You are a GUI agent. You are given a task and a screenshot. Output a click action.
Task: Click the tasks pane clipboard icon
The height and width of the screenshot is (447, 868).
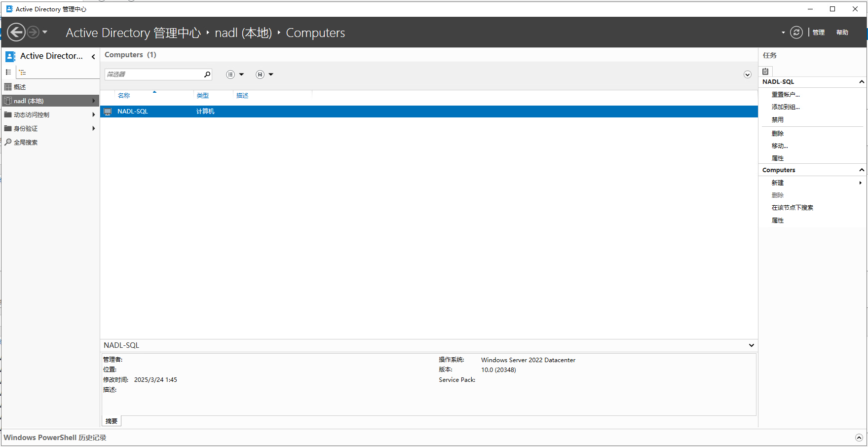click(x=765, y=71)
